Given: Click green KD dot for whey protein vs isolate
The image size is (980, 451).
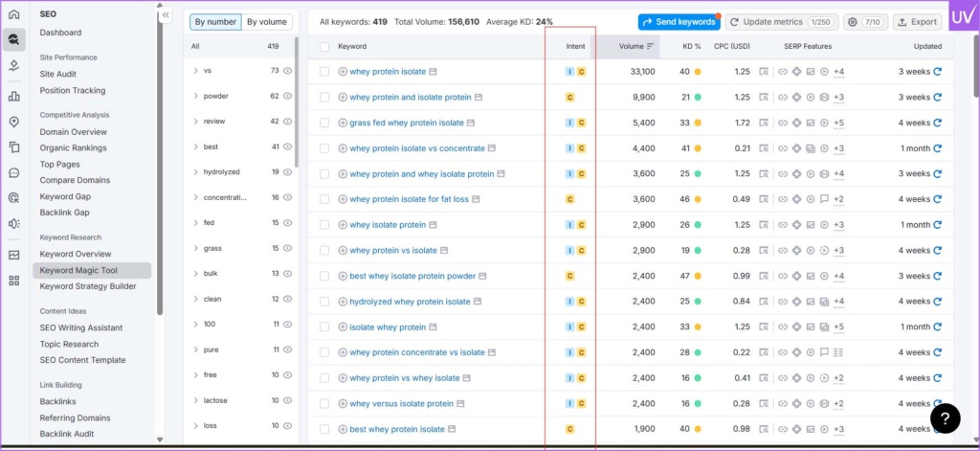Looking at the screenshot, I should 698,251.
